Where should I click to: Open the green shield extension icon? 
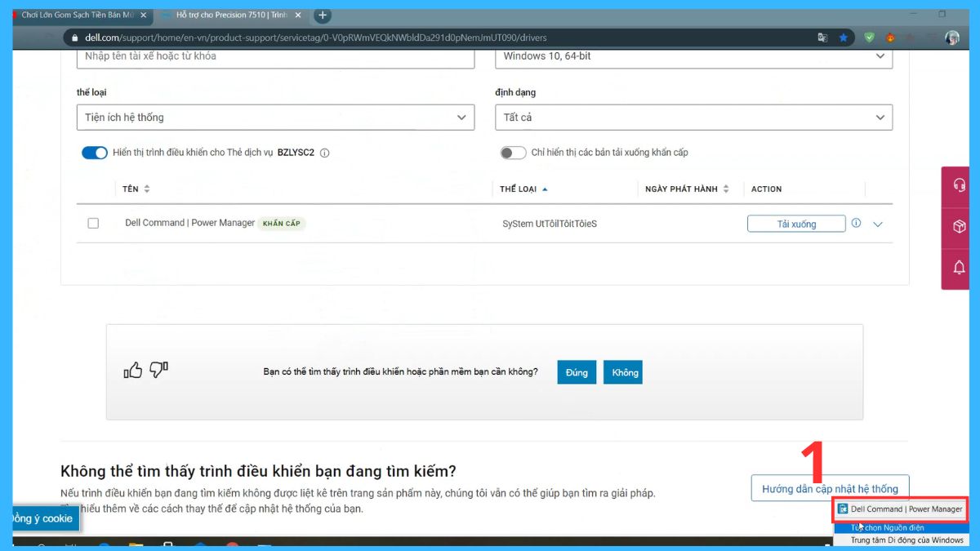870,38
